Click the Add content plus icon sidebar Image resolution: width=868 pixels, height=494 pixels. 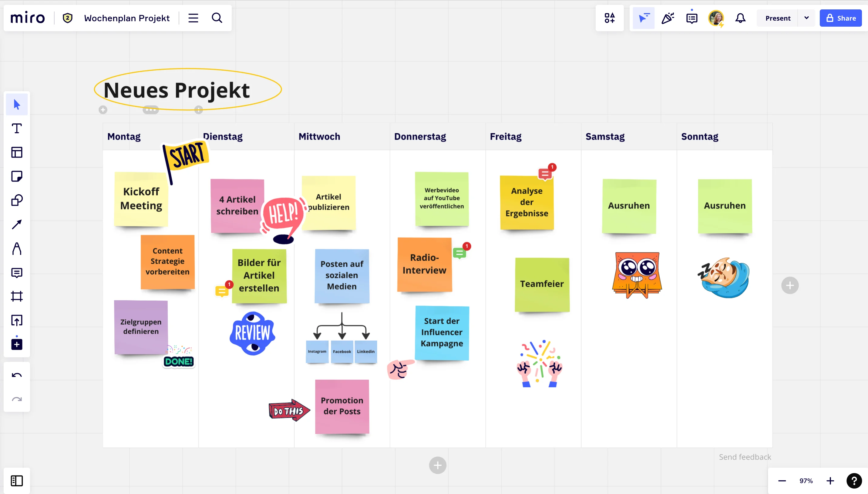click(16, 344)
